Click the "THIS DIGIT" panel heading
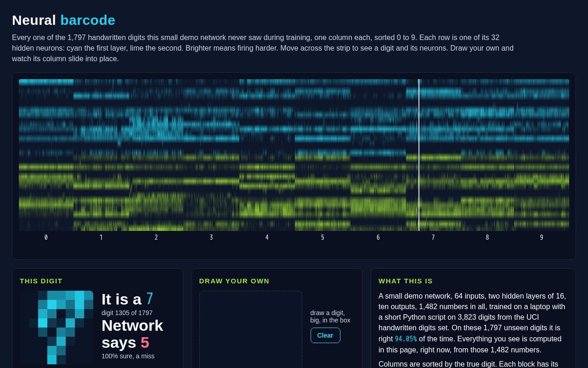This screenshot has width=588, height=368. (x=41, y=281)
